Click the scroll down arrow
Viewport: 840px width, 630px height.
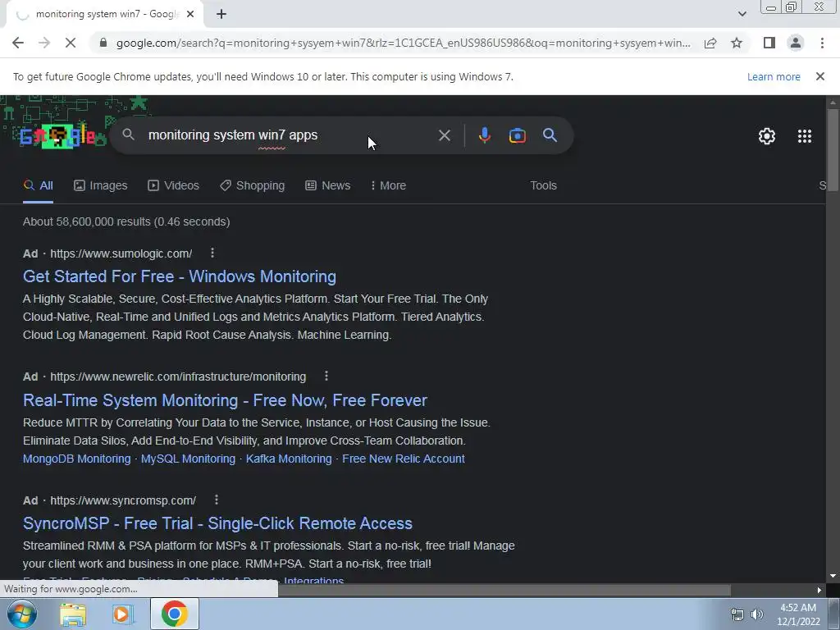(x=833, y=576)
